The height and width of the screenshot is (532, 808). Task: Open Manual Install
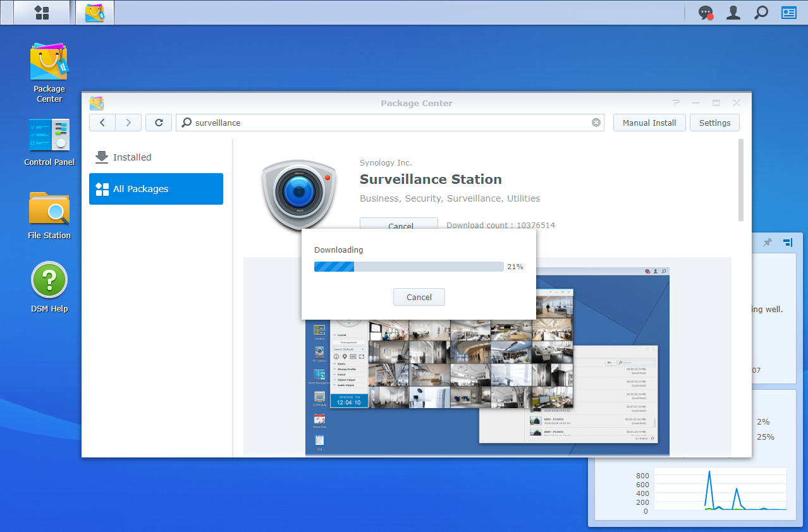tap(649, 123)
